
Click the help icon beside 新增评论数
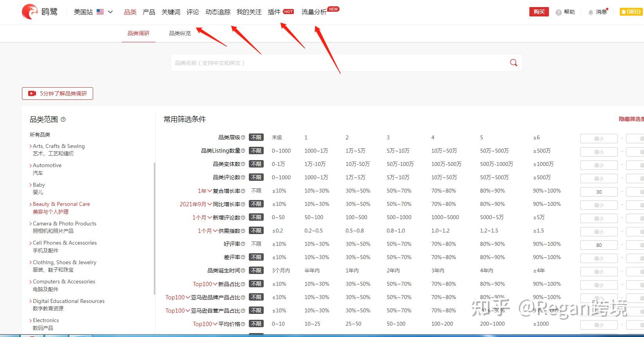pos(243,217)
